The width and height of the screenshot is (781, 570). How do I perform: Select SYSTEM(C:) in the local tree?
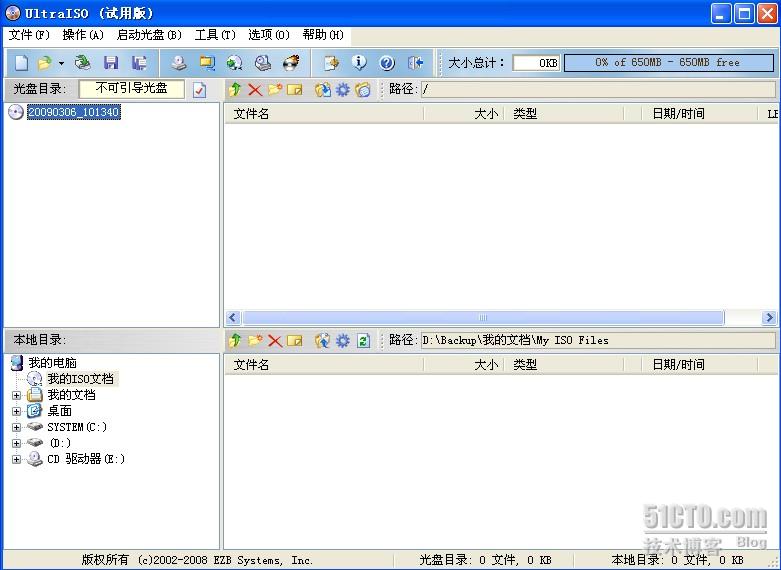coord(77,427)
